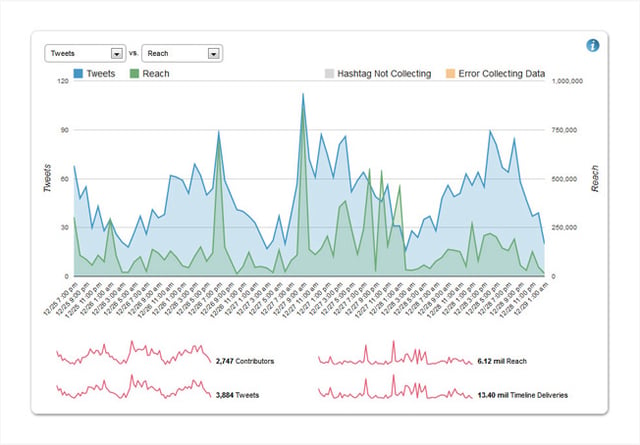Click the 6.12 mil Reach text
This screenshot has height=445, width=640.
(502, 361)
